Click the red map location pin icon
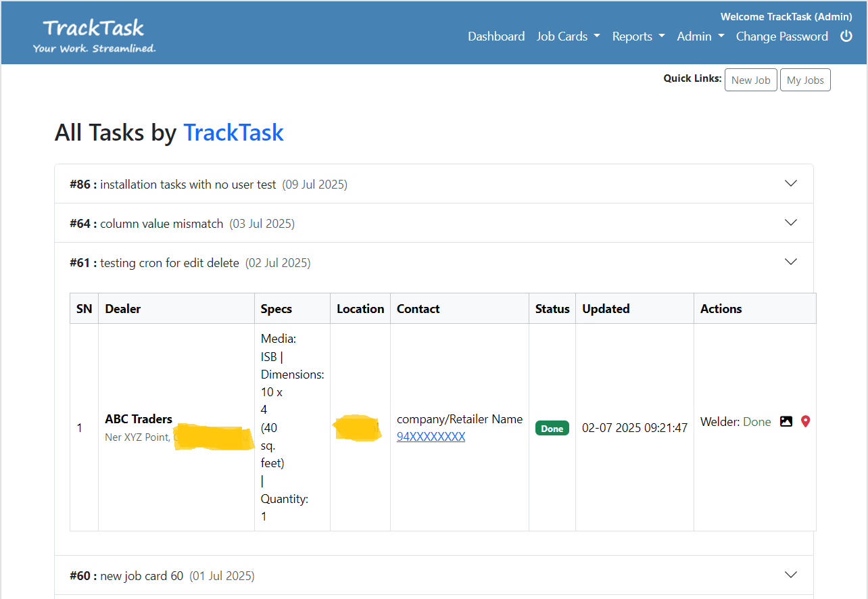This screenshot has height=599, width=868. point(805,421)
